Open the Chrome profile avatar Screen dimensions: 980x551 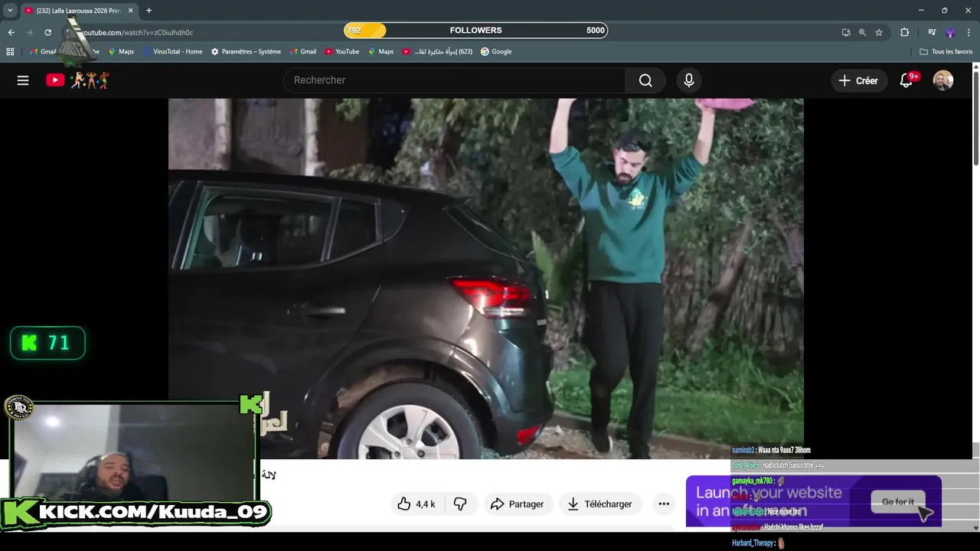pyautogui.click(x=950, y=32)
